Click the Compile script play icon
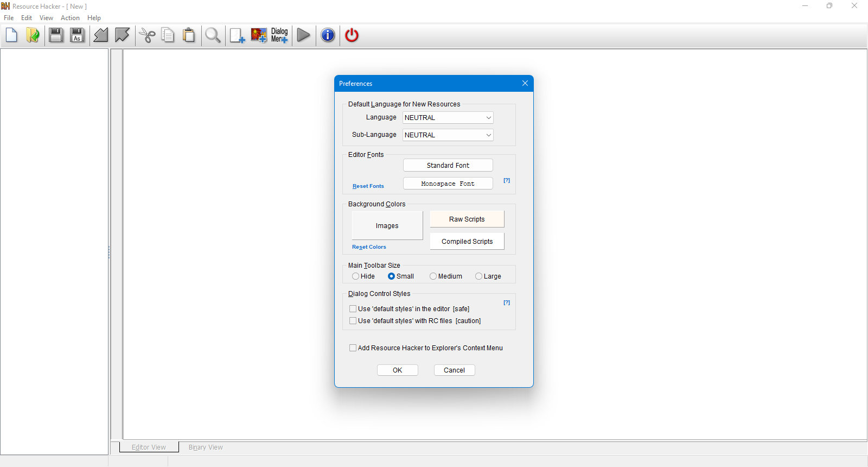868x467 pixels. (x=304, y=36)
